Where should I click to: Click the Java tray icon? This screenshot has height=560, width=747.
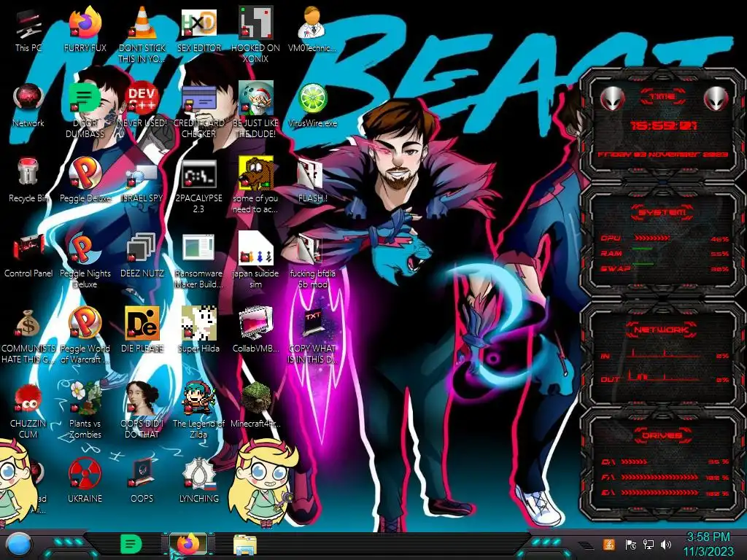tap(608, 544)
